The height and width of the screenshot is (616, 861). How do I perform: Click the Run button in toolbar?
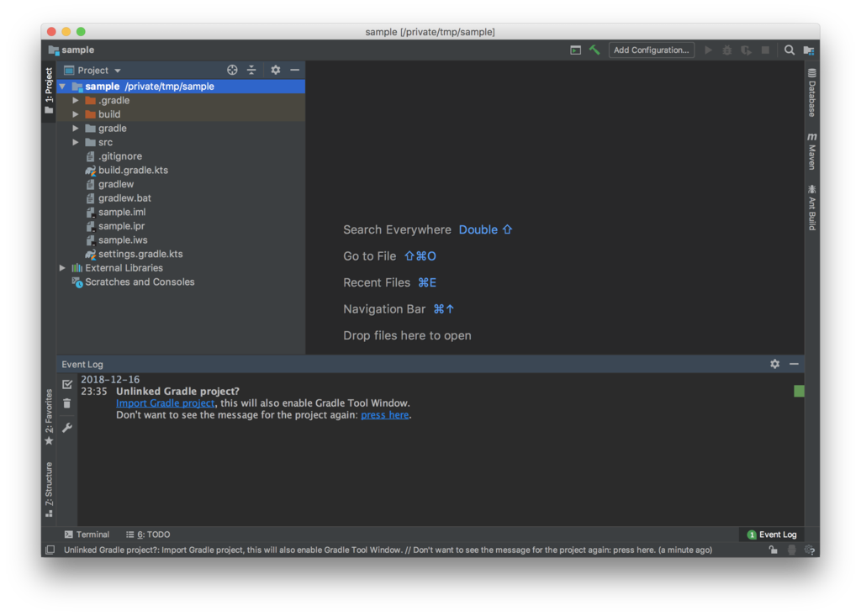[x=708, y=50]
